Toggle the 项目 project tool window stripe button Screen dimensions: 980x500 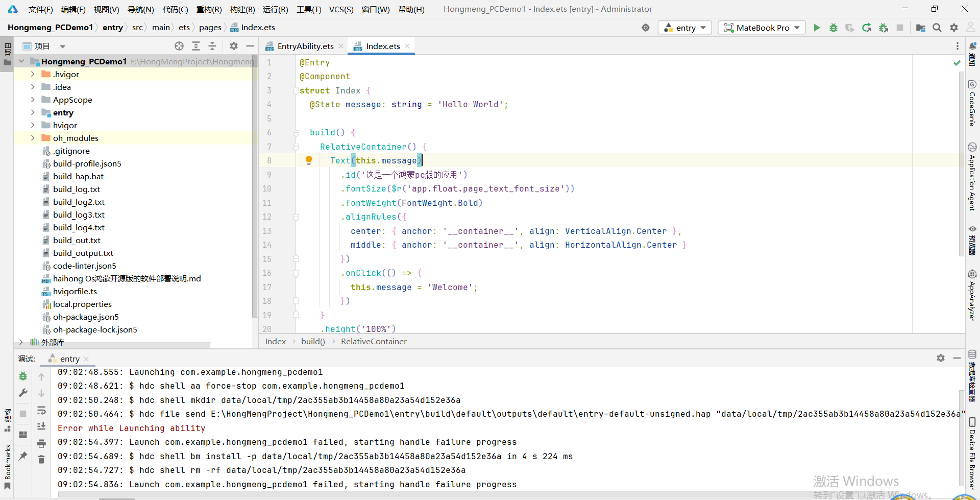coord(7,55)
